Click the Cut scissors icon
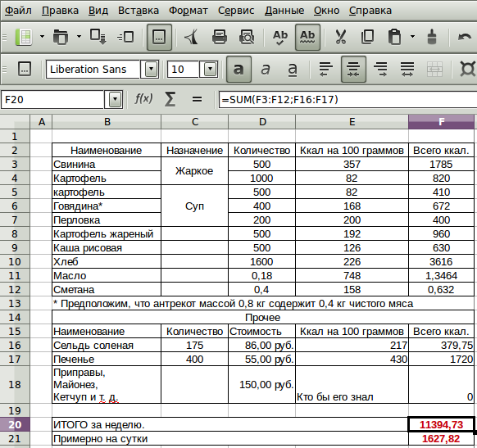This screenshot has height=448, width=477. pyautogui.click(x=341, y=37)
